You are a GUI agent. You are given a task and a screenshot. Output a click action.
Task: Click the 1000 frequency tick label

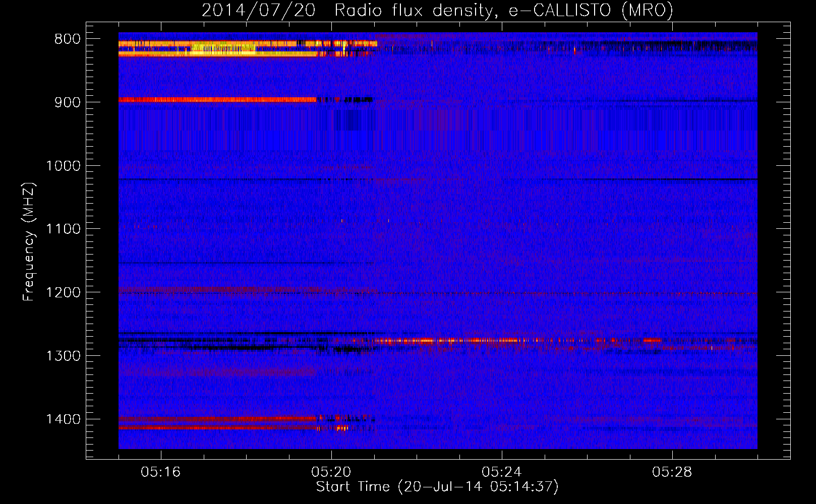click(63, 166)
